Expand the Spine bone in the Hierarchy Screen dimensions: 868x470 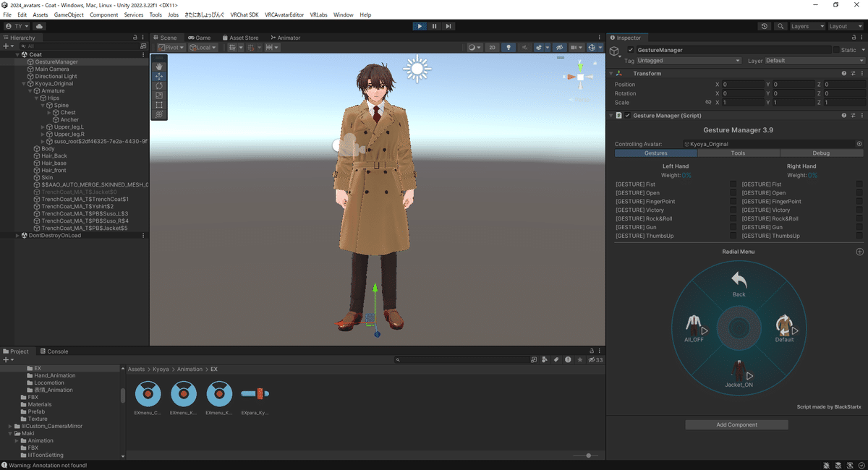tap(43, 105)
